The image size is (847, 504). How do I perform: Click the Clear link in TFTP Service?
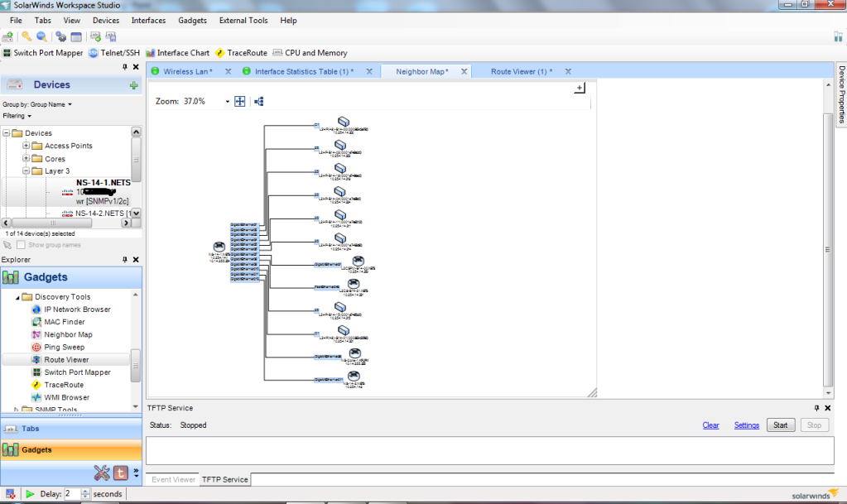tap(710, 425)
